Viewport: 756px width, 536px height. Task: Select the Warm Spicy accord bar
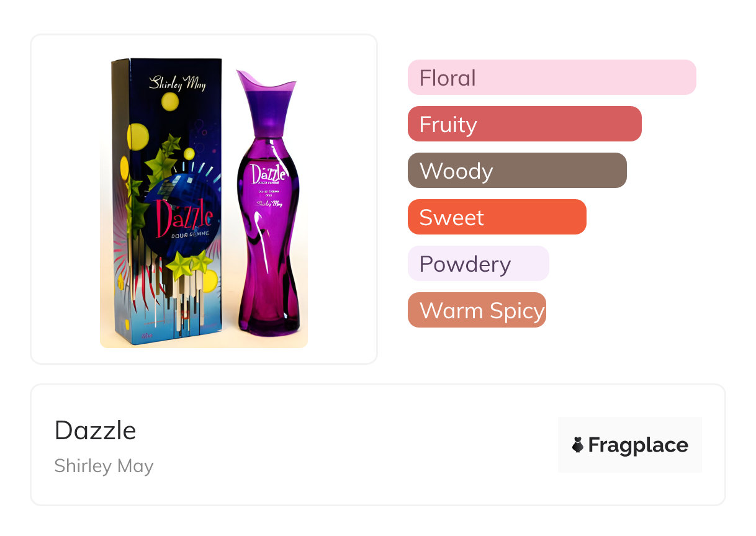(x=477, y=310)
